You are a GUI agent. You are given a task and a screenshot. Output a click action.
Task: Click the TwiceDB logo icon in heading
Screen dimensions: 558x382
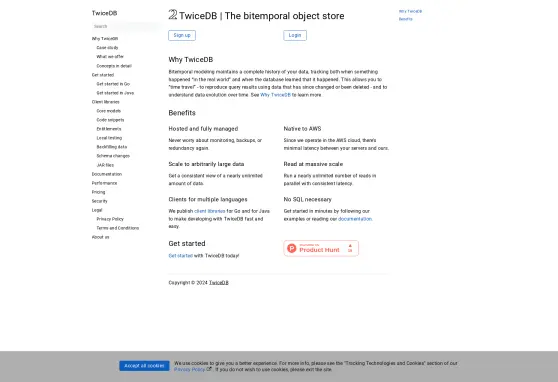click(x=173, y=15)
